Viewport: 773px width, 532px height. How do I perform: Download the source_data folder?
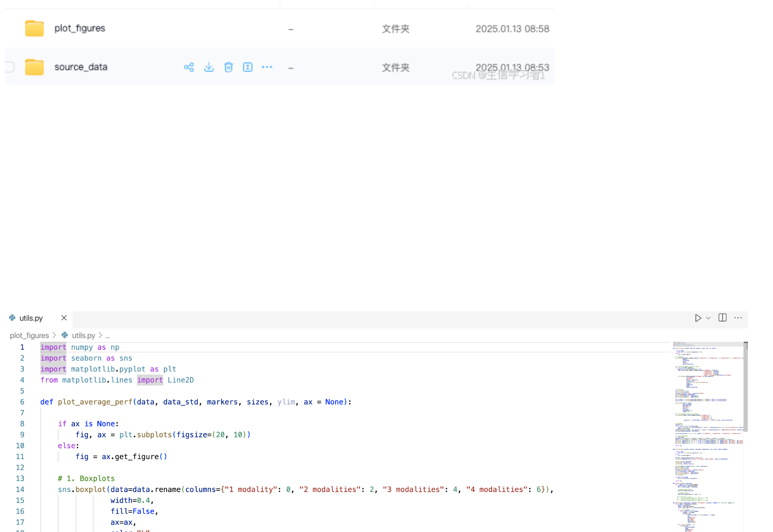[x=209, y=67]
